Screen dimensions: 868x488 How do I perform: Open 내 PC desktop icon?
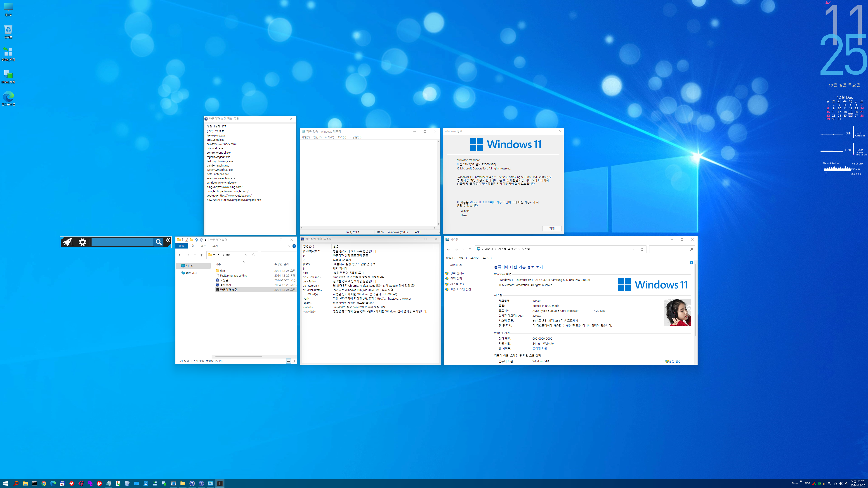[8, 9]
